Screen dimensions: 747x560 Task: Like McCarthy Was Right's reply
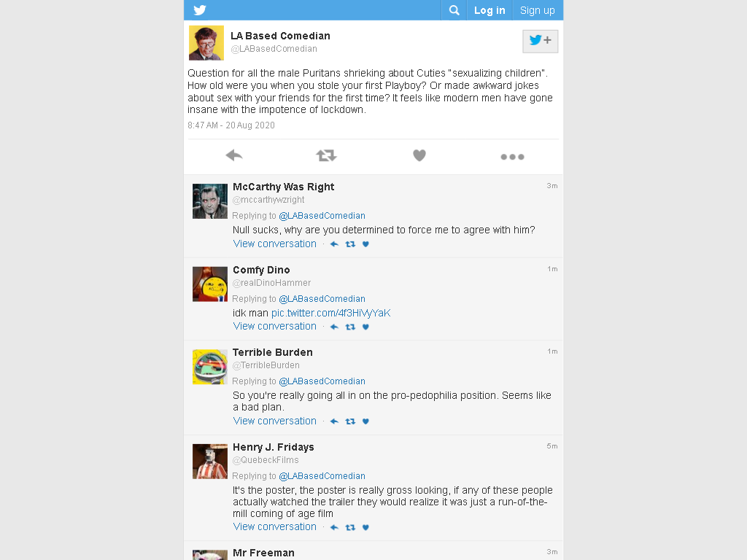[x=365, y=244]
